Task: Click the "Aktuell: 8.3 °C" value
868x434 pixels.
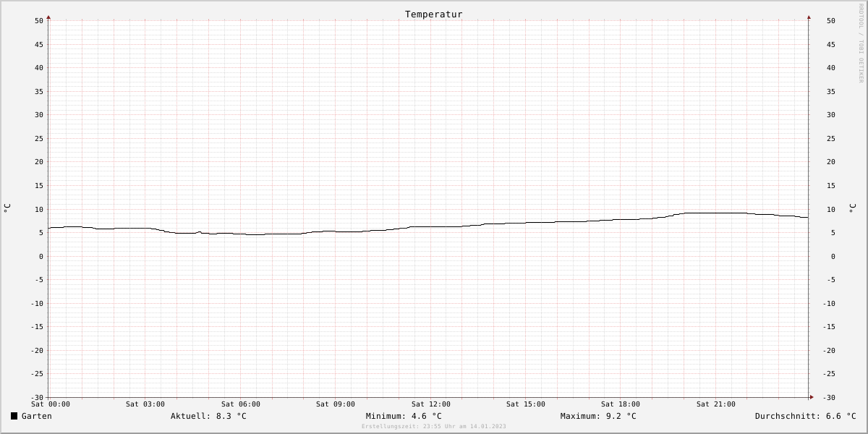Action: pyautogui.click(x=208, y=416)
